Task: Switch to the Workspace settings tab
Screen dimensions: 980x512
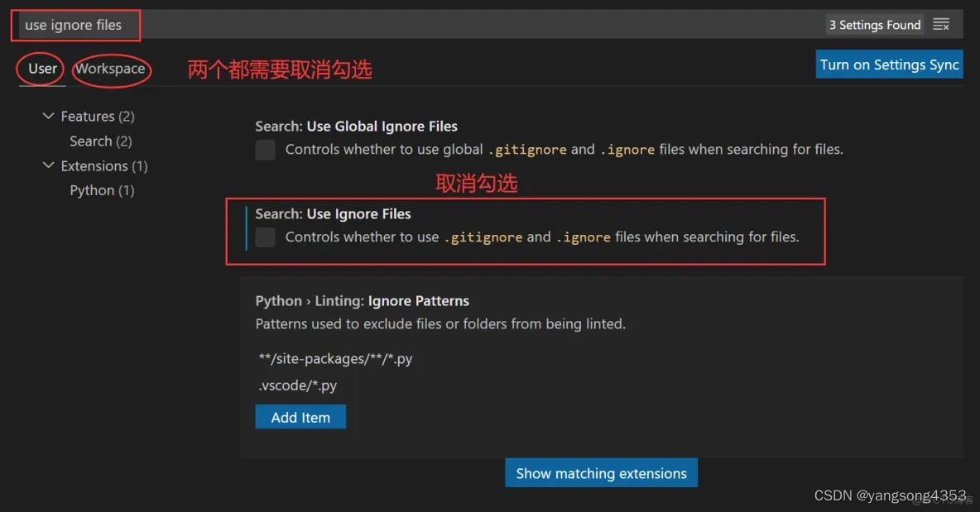Action: coord(111,69)
